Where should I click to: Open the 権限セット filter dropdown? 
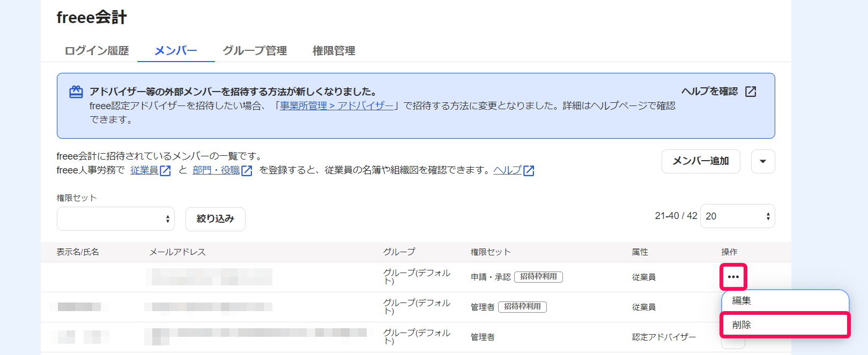tap(116, 218)
